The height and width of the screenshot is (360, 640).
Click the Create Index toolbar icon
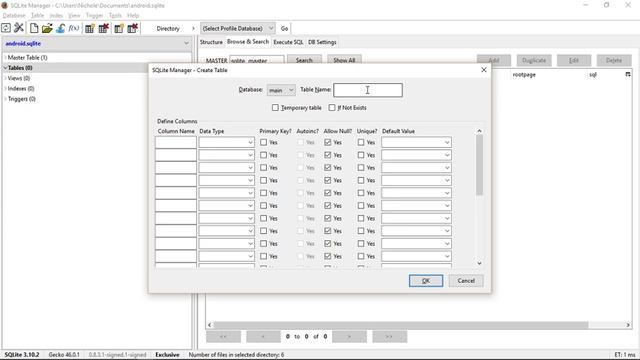[119, 28]
